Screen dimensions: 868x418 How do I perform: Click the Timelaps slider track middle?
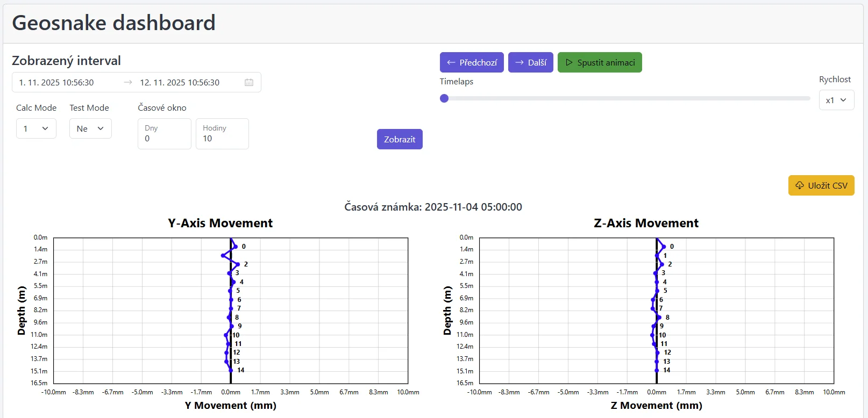[627, 98]
